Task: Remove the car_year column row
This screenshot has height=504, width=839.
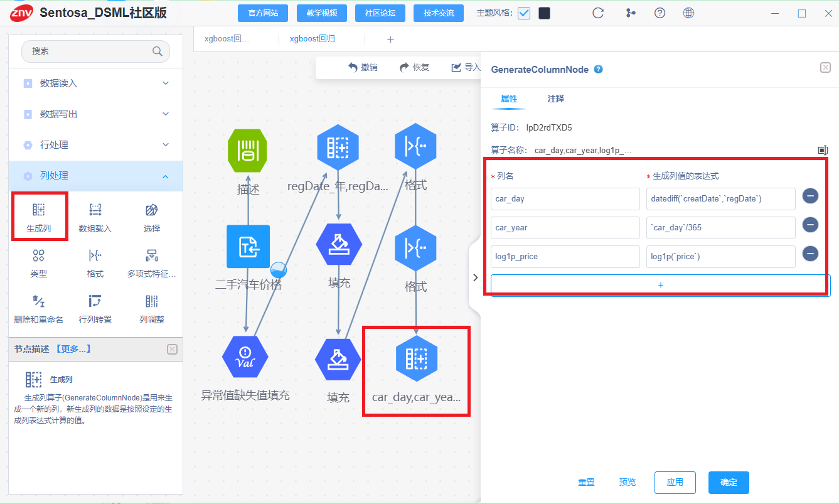Action: click(810, 225)
